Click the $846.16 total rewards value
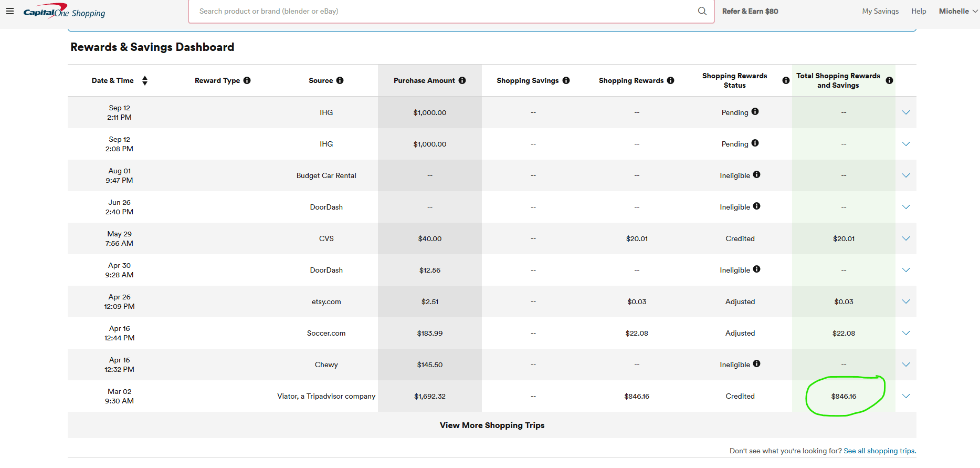980x468 pixels. pyautogui.click(x=844, y=396)
